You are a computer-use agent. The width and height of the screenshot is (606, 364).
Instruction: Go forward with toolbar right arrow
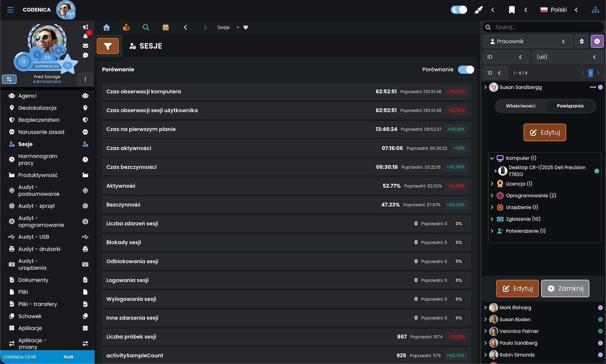coord(205,27)
